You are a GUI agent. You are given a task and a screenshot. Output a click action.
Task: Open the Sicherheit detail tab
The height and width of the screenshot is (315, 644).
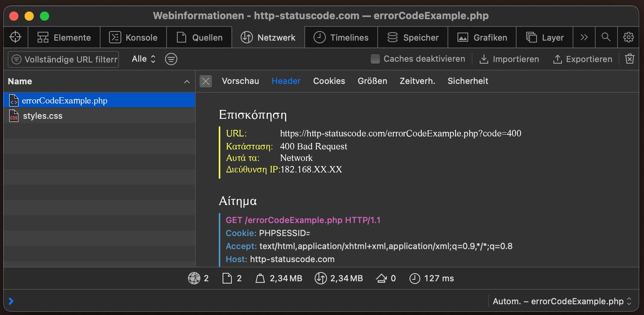[x=468, y=81]
